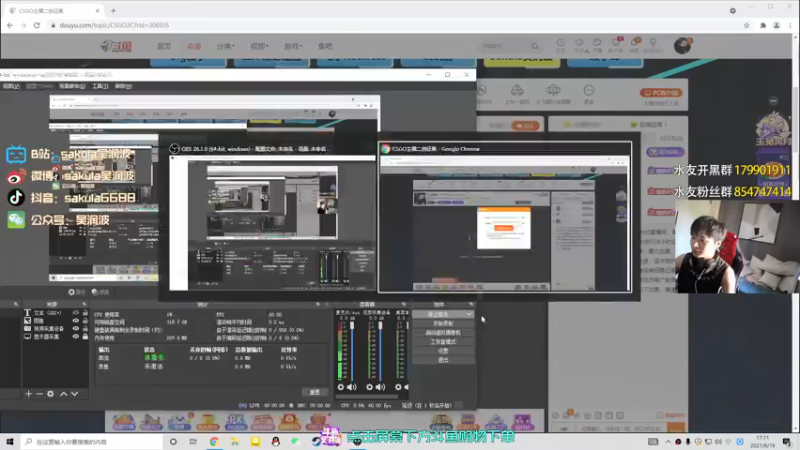This screenshot has height=450, width=800.
Task: Go to the Douyu 首页 tab
Action: pyautogui.click(x=164, y=46)
